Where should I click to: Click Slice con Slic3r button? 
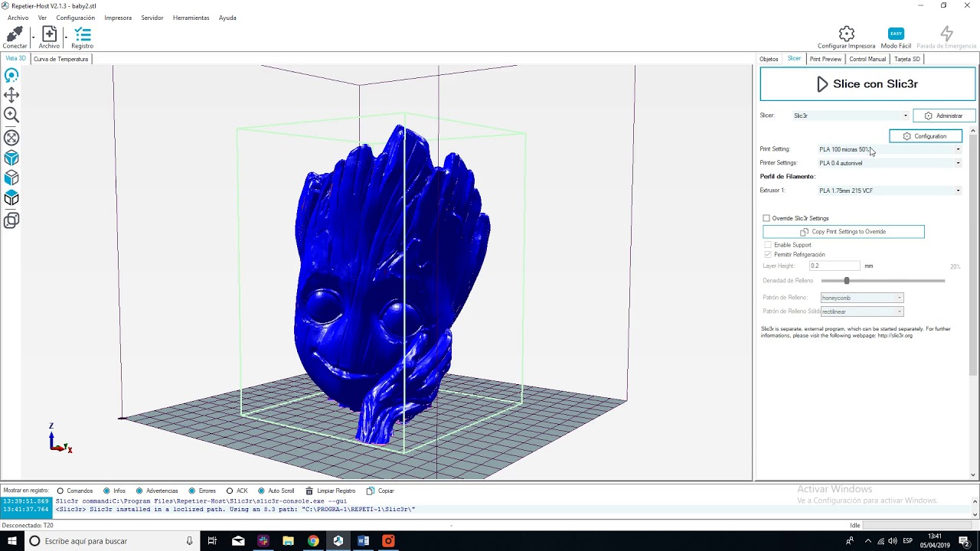point(867,84)
